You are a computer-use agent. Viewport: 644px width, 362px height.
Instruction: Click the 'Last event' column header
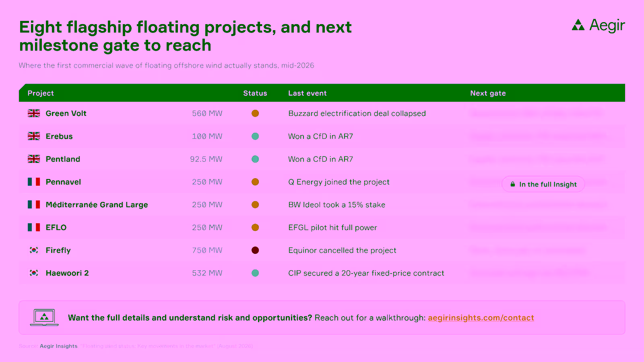(308, 93)
